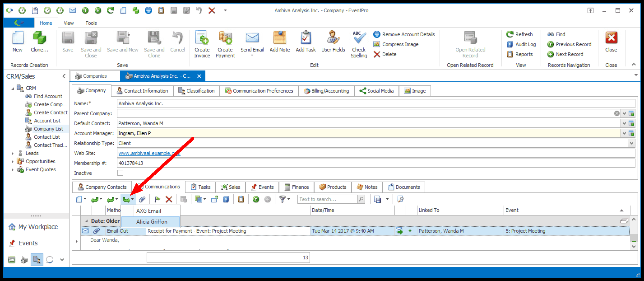This screenshot has width=644, height=281.
Task: Click Create Payment in the ribbon
Action: tap(225, 44)
